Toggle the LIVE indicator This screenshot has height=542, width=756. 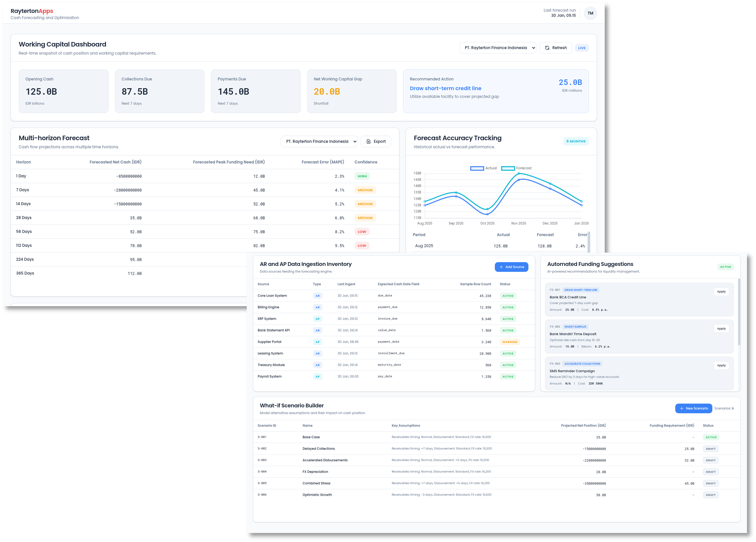582,48
